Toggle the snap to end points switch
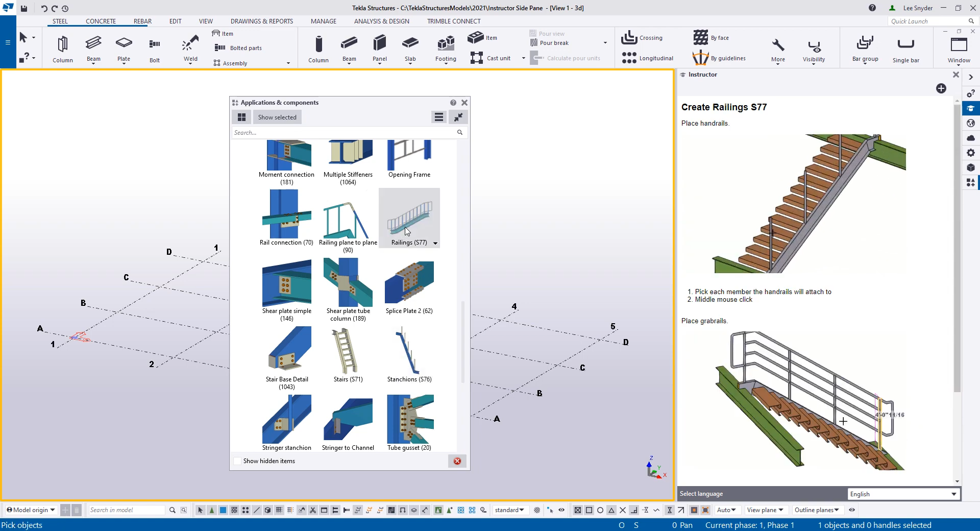Screen dimensions: 980x531 tap(589, 510)
